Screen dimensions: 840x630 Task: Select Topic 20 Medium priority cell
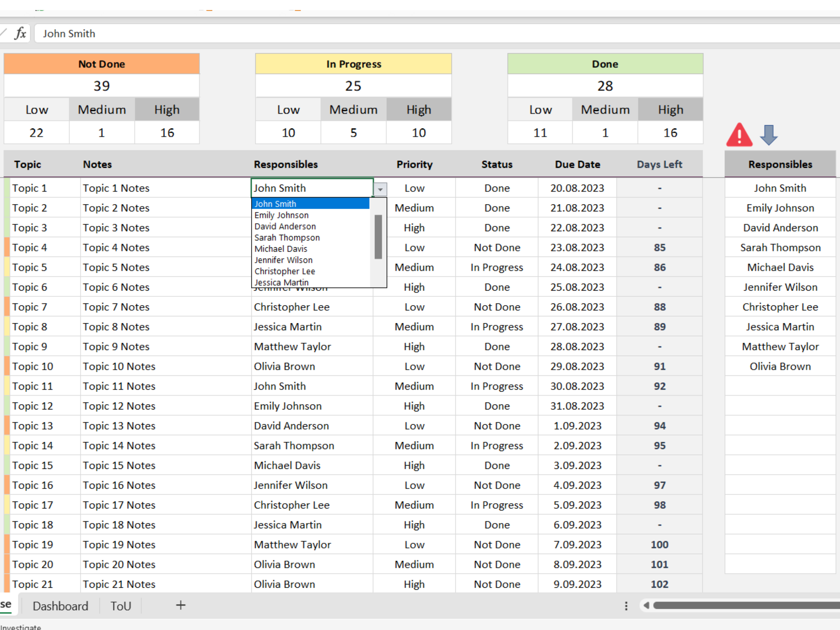point(414,564)
